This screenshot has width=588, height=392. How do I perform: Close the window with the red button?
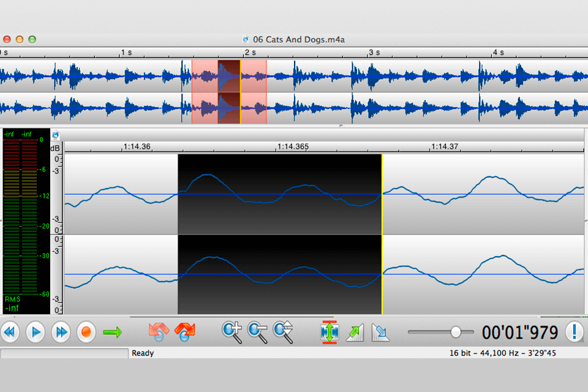[7, 39]
